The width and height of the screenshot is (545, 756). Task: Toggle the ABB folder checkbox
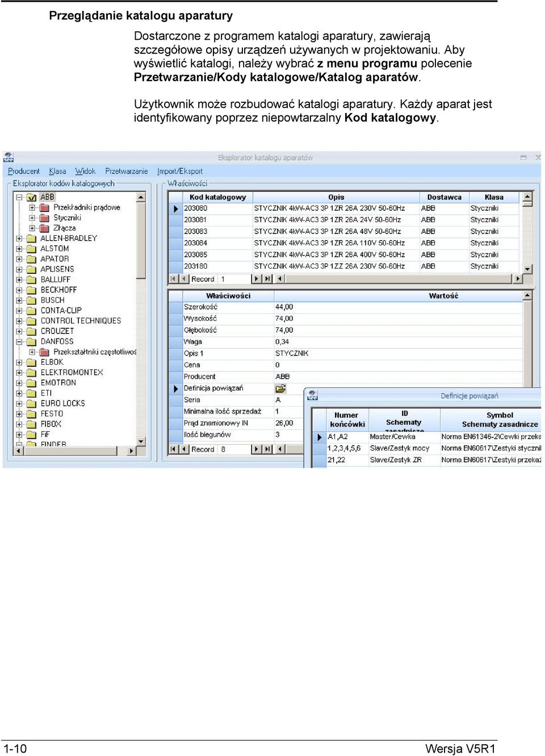[32, 197]
